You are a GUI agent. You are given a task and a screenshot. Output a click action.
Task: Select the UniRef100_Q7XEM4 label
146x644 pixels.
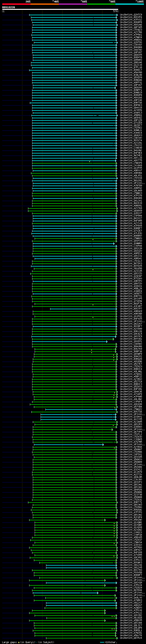(131, 301)
